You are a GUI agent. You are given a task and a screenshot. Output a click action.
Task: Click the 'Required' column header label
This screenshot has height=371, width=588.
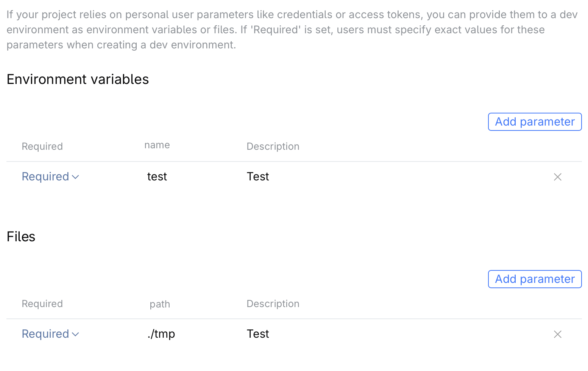point(42,146)
